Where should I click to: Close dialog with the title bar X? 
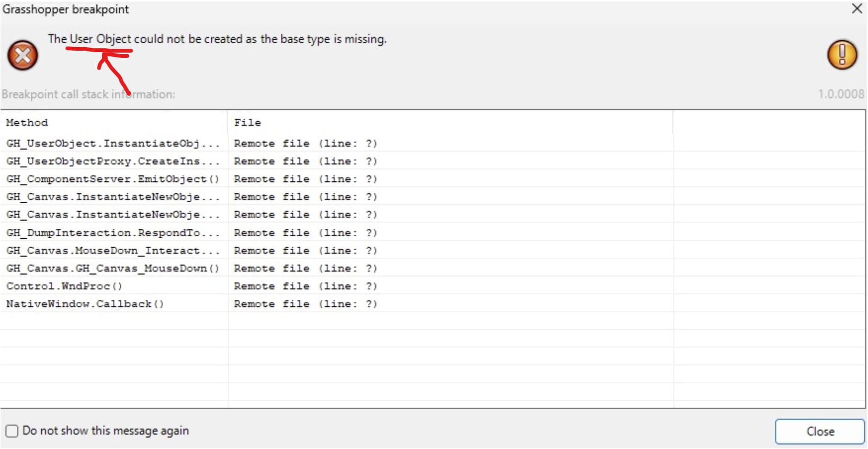857,9
